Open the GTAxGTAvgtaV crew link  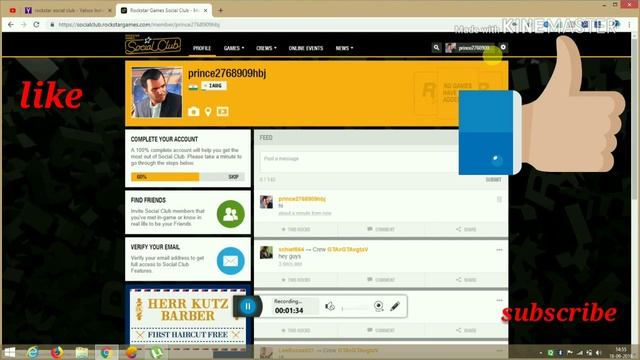point(347,249)
